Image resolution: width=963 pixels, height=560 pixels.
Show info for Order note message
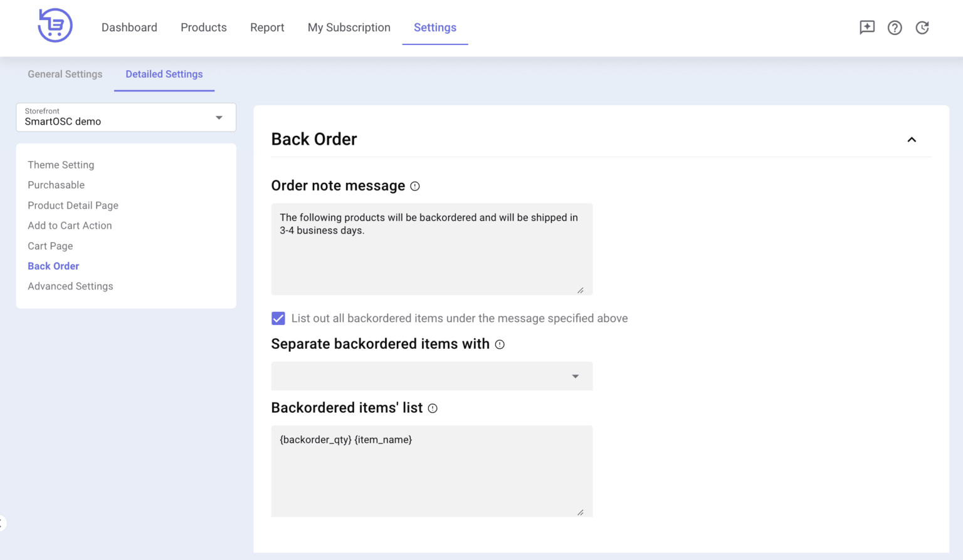(415, 186)
